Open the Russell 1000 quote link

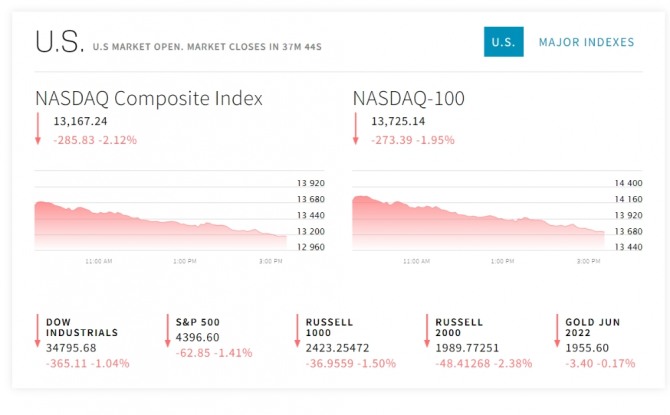coord(330,327)
